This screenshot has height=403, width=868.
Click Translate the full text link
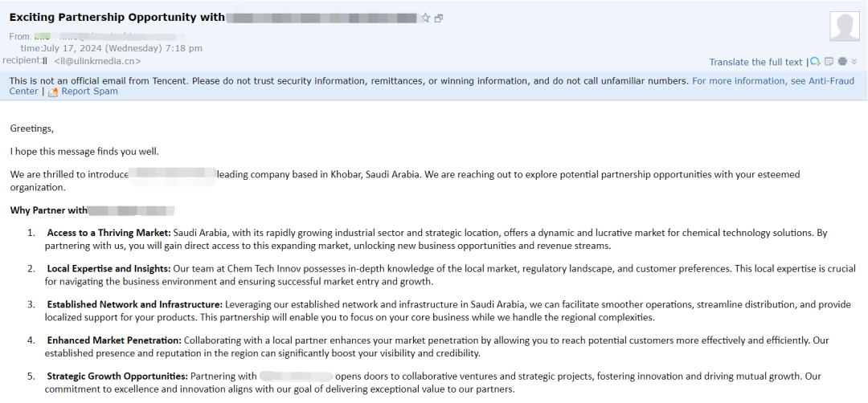[755, 62]
